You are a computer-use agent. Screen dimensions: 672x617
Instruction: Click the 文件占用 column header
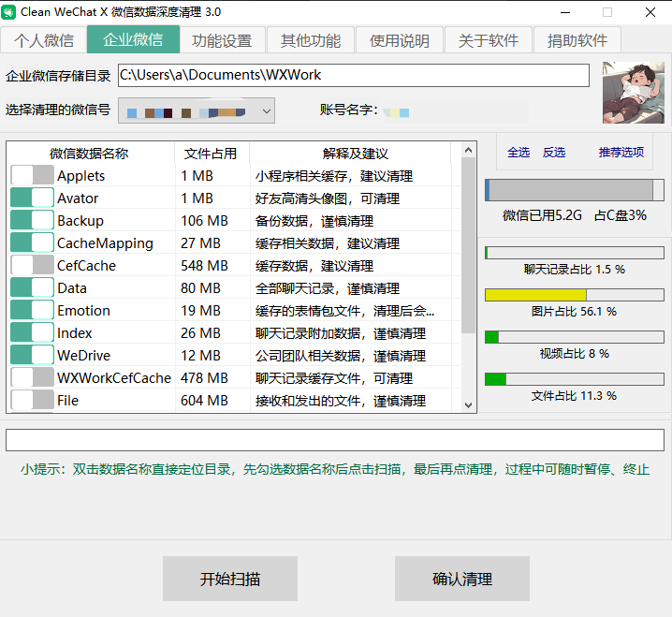click(x=211, y=153)
